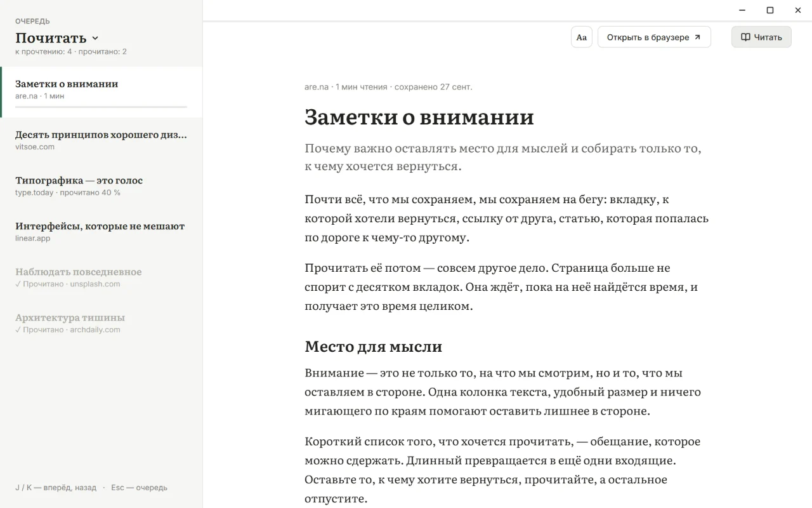Click the ОЧЕРЕДЬ sidebar label
The image size is (812, 508).
coord(32,22)
